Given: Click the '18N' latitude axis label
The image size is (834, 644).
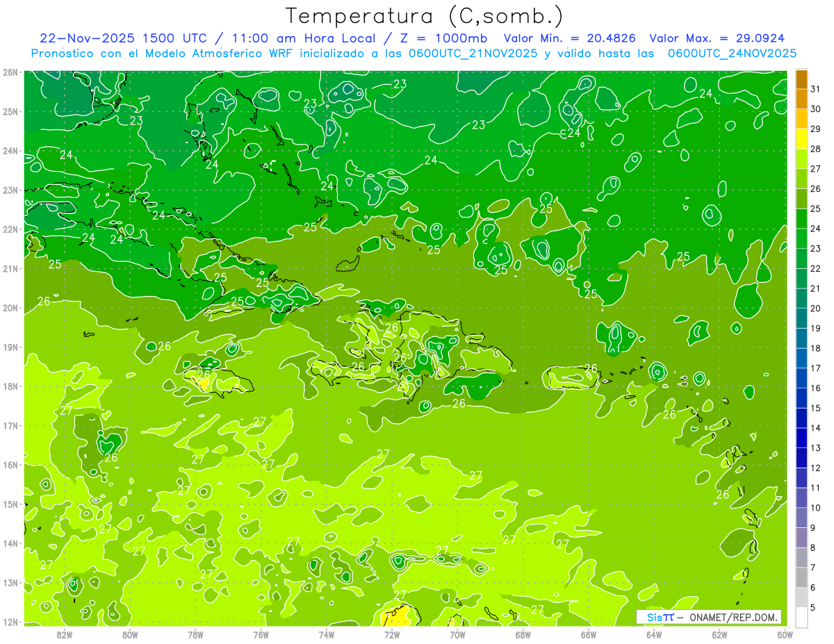Looking at the screenshot, I should tap(10, 386).
